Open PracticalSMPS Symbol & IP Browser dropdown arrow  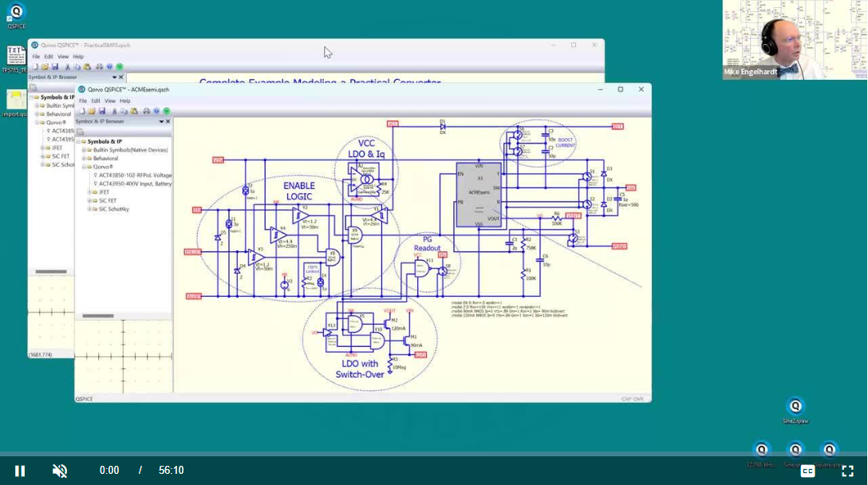click(x=114, y=77)
